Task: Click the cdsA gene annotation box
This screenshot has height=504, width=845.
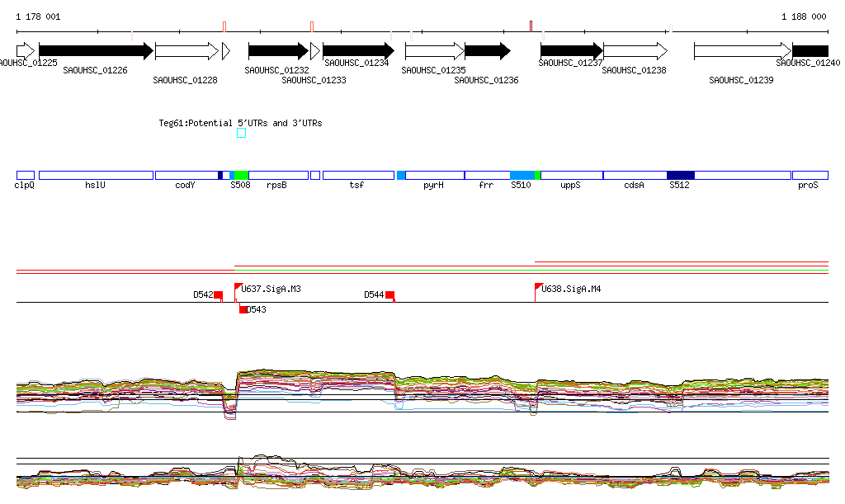Action: point(635,175)
